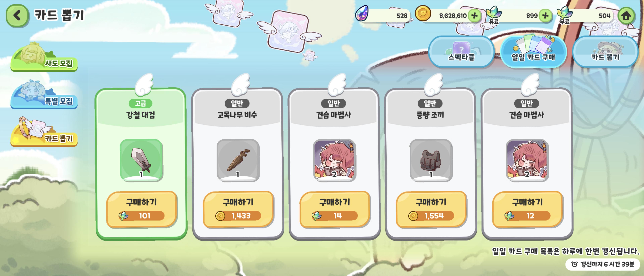Buy 고목나무 비수 for 1,433 coins
This screenshot has width=644, height=276.
coord(238,209)
